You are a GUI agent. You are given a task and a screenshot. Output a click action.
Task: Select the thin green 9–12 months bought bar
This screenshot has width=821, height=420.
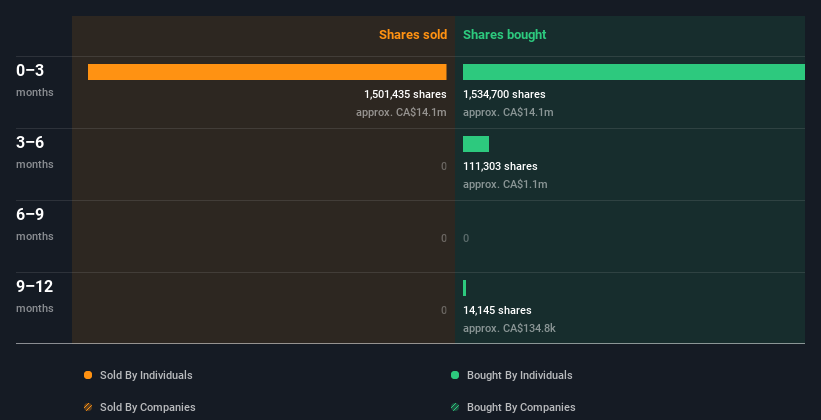coord(464,288)
